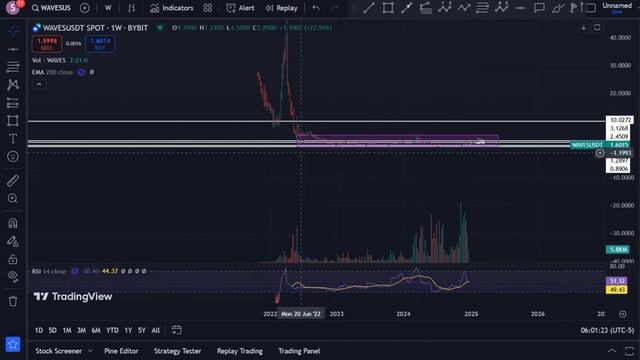Select the 1D time range
Screen dimensions: 640x360
(39, 330)
